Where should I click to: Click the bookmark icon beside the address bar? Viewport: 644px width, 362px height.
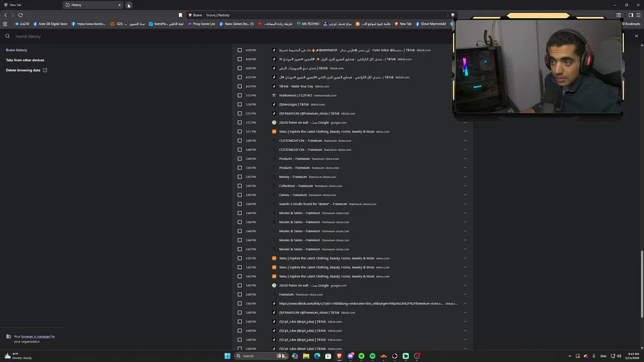coord(180,15)
